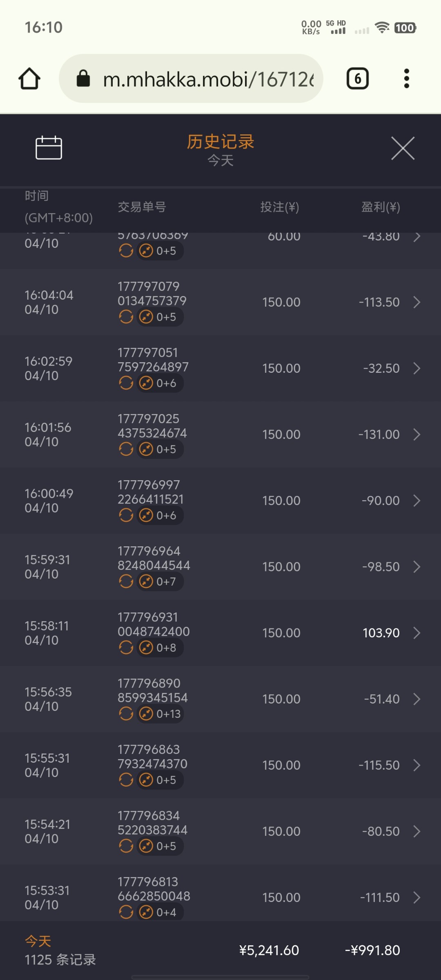The image size is (441, 980).
Task: Expand details for the -32.50 record
Action: tap(416, 368)
